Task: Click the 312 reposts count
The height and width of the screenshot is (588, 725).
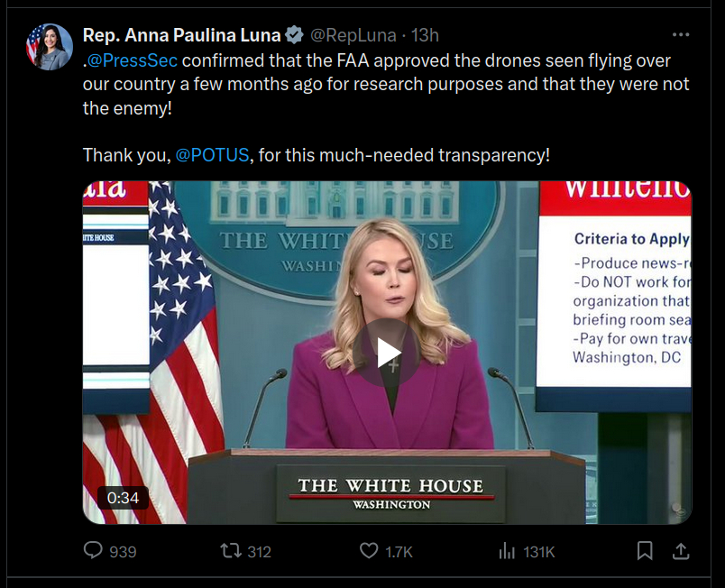Action: pyautogui.click(x=259, y=551)
